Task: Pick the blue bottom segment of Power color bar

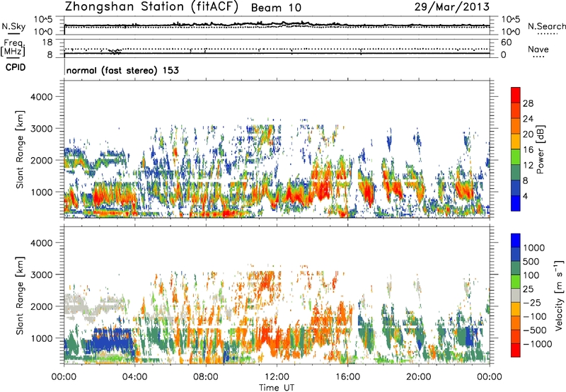Action: click(516, 203)
